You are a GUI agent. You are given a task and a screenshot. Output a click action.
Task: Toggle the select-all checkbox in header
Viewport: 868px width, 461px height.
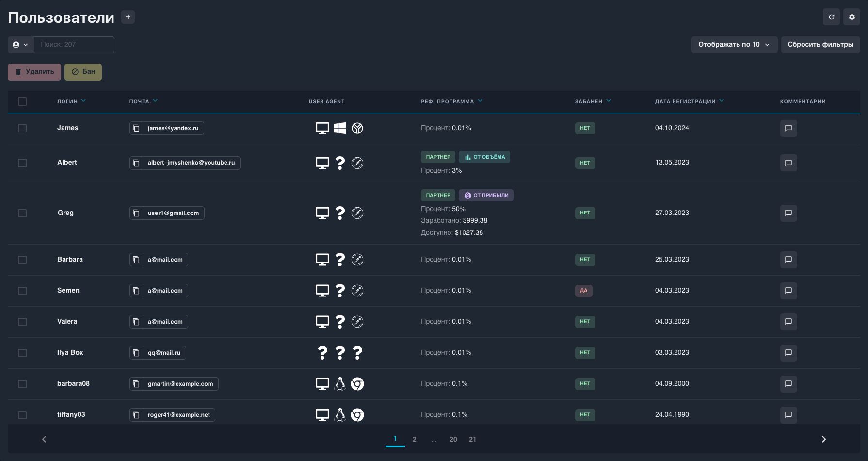pos(22,101)
